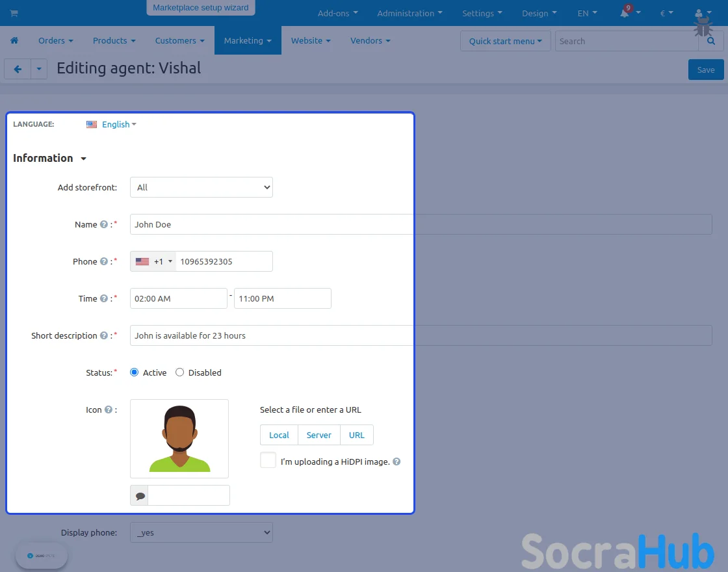
Task: Open the Website menu
Action: 311,40
